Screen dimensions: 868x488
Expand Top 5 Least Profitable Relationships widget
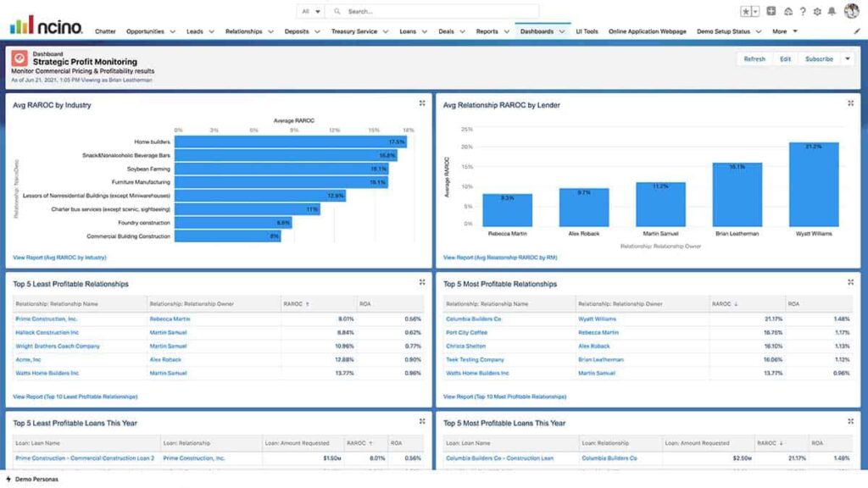pos(422,282)
